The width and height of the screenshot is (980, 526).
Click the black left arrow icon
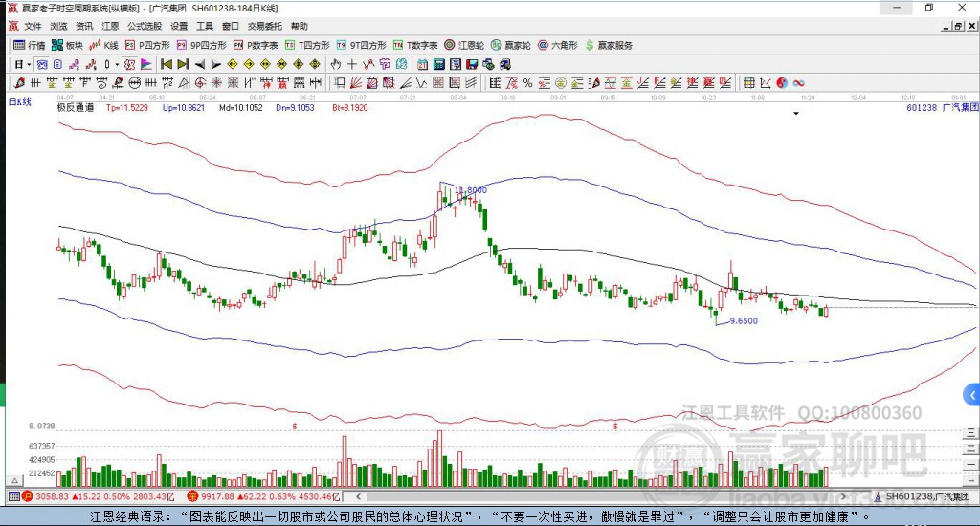coord(199,64)
